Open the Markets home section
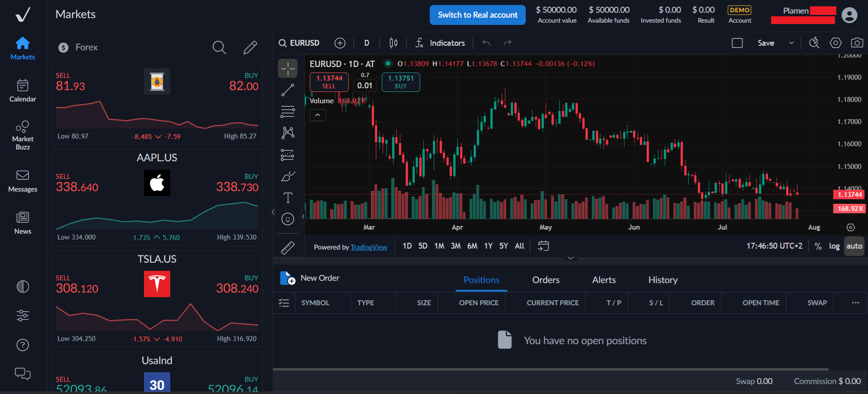The height and width of the screenshot is (394, 868). (x=23, y=48)
